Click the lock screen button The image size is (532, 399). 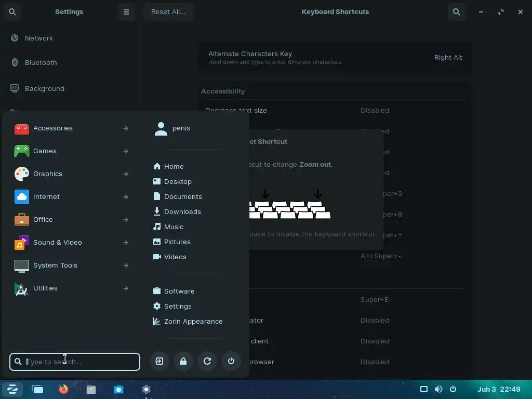coord(183,362)
